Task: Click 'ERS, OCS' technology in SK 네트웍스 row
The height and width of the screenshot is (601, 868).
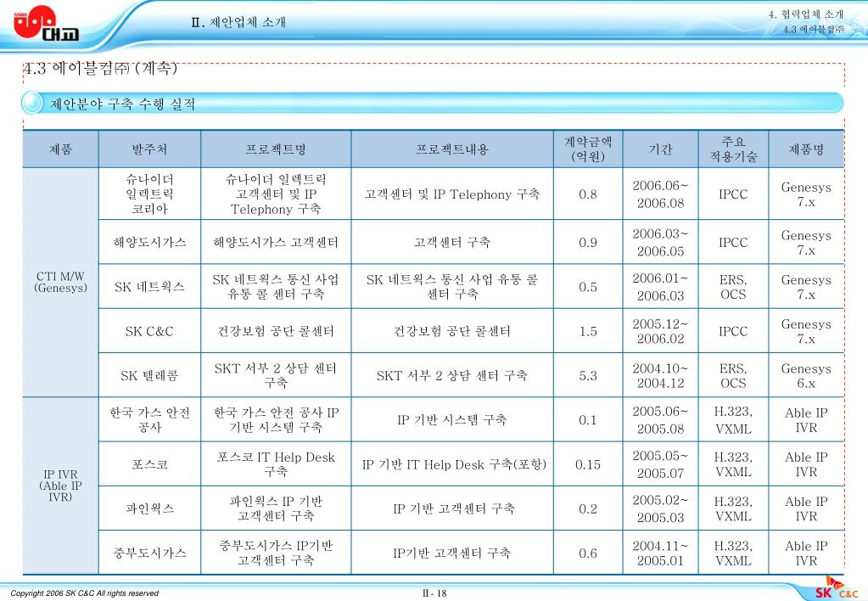Action: pyautogui.click(x=733, y=286)
